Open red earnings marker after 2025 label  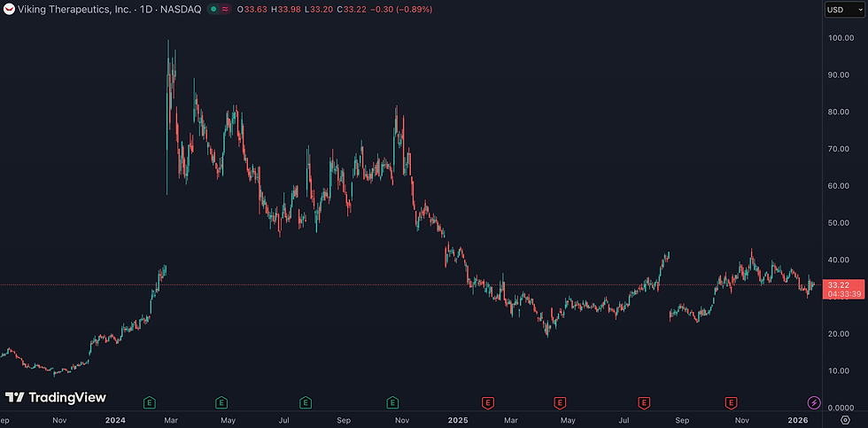[x=487, y=402]
